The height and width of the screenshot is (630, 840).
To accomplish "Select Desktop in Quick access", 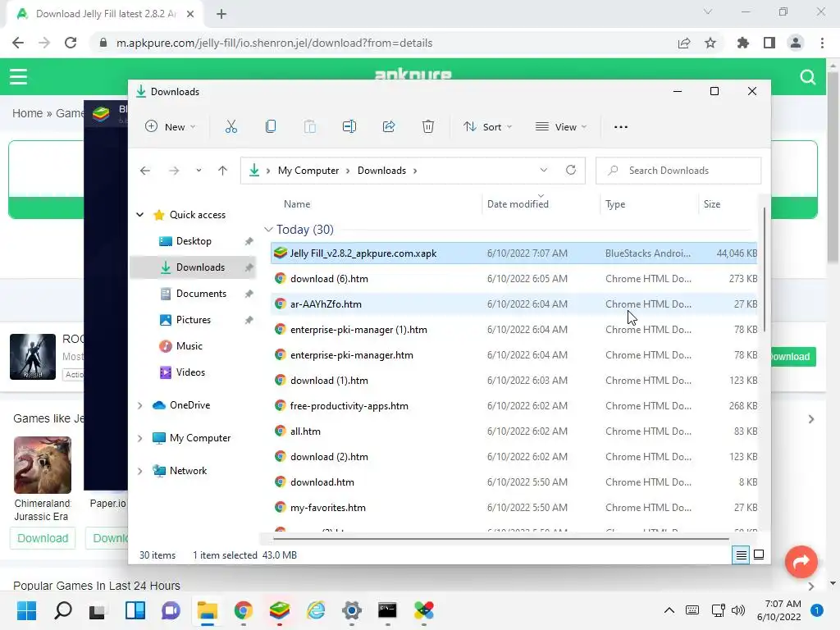I will [194, 241].
